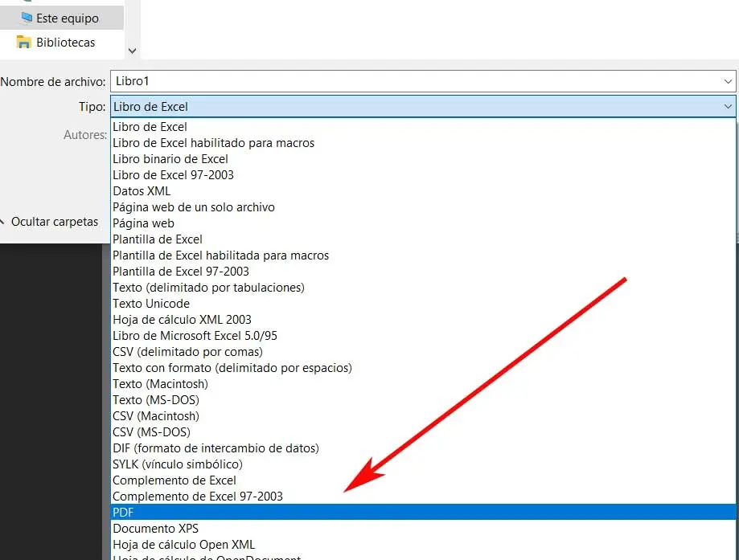Select SYLK (vínculo simbólico)
Viewport: 739px width, 560px height.
423,464
